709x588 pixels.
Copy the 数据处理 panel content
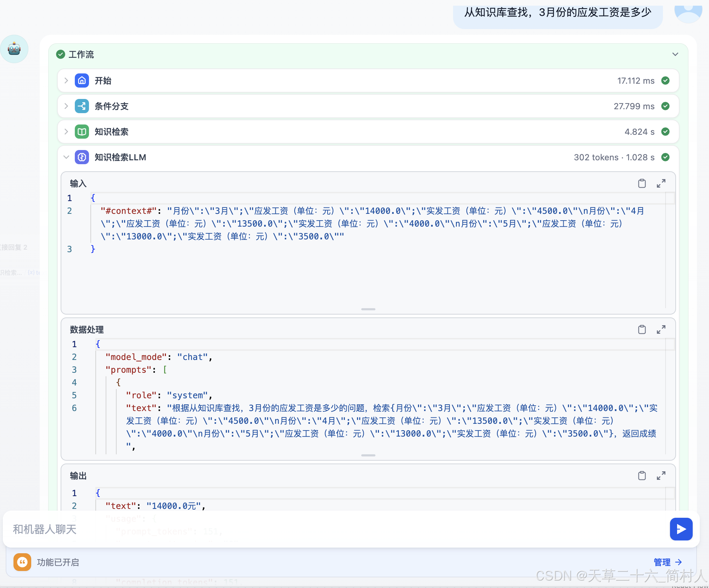(642, 329)
